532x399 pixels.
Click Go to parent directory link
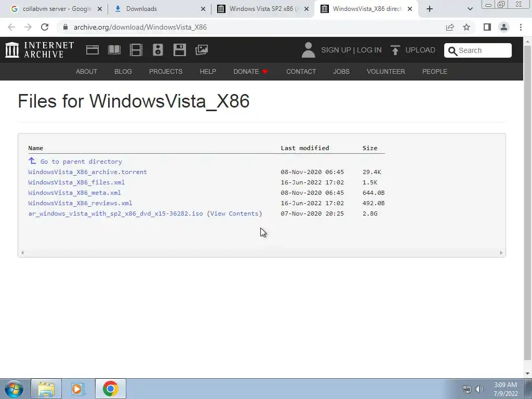tap(81, 162)
